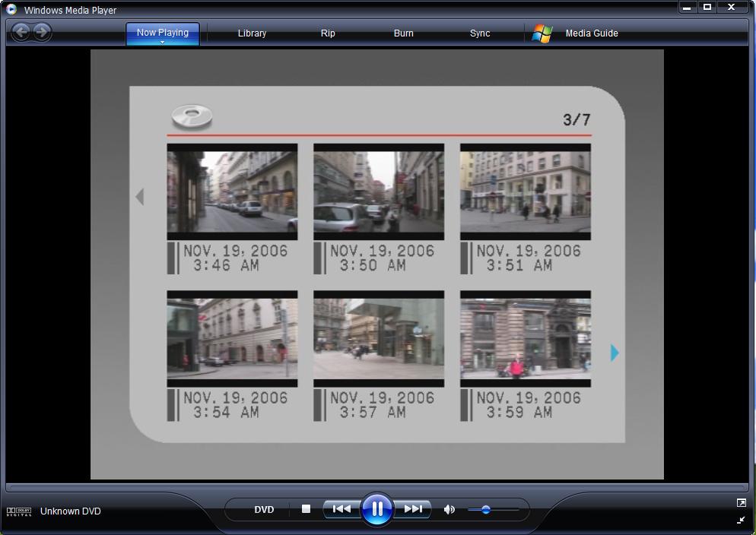Click the Windows logo next to Media Guide
Screen dimensions: 756x535
click(542, 33)
